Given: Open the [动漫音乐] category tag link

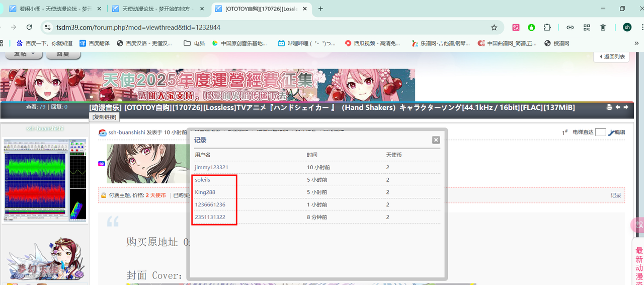Looking at the screenshot, I should click(x=106, y=107).
